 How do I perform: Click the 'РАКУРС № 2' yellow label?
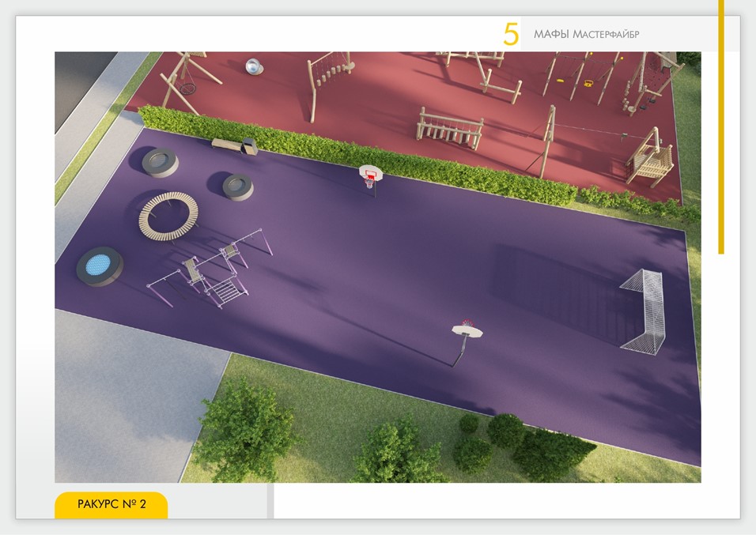(x=112, y=505)
